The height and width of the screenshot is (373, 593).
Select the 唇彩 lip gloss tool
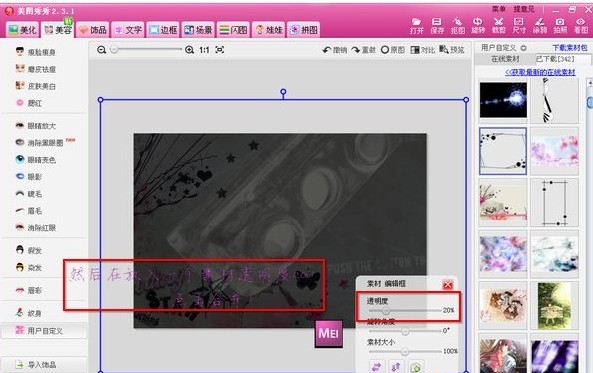coord(29,290)
